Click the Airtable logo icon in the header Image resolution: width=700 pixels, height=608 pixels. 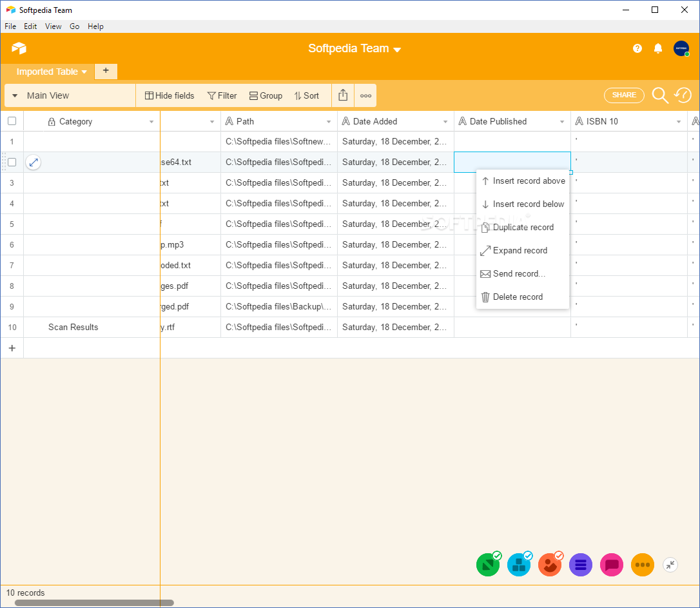click(19, 48)
